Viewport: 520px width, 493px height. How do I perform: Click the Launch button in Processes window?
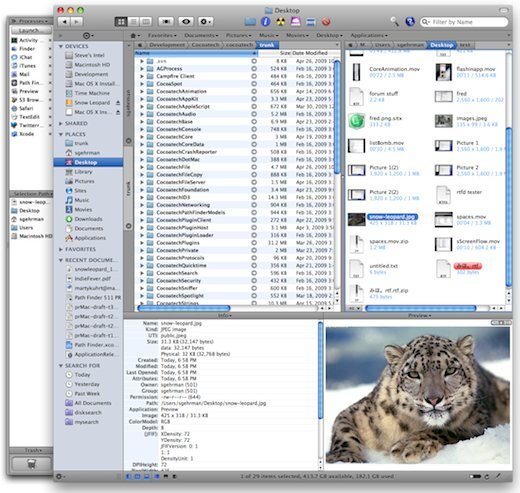(x=31, y=30)
